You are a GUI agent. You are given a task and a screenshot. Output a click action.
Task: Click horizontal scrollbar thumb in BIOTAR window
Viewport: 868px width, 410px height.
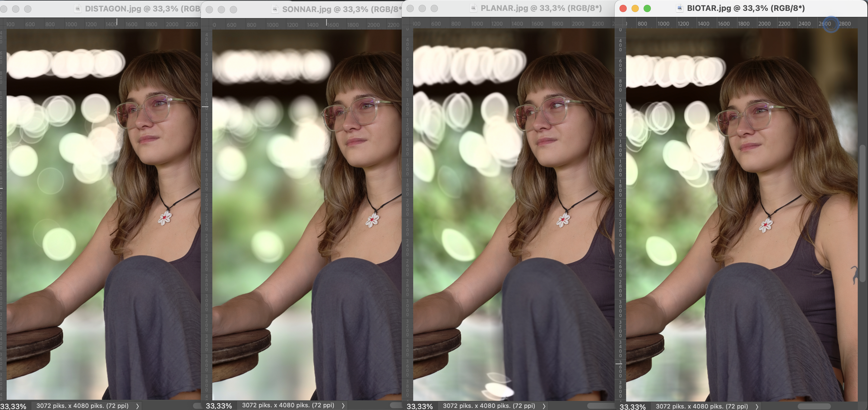(x=814, y=406)
